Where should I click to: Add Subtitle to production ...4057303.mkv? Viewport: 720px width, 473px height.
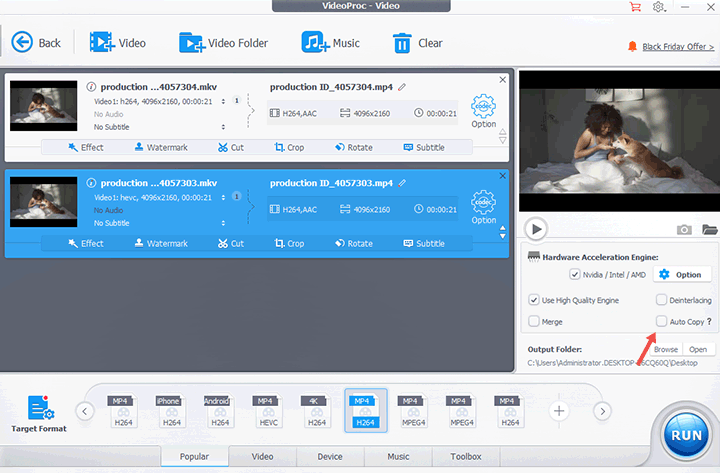[424, 243]
